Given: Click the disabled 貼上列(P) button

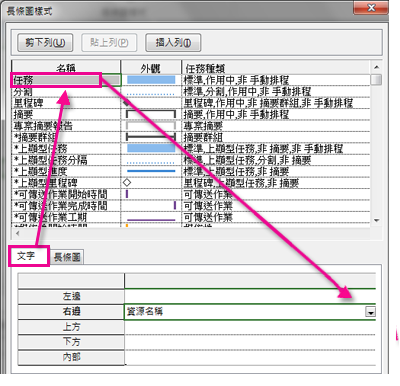Looking at the screenshot, I should tap(109, 43).
